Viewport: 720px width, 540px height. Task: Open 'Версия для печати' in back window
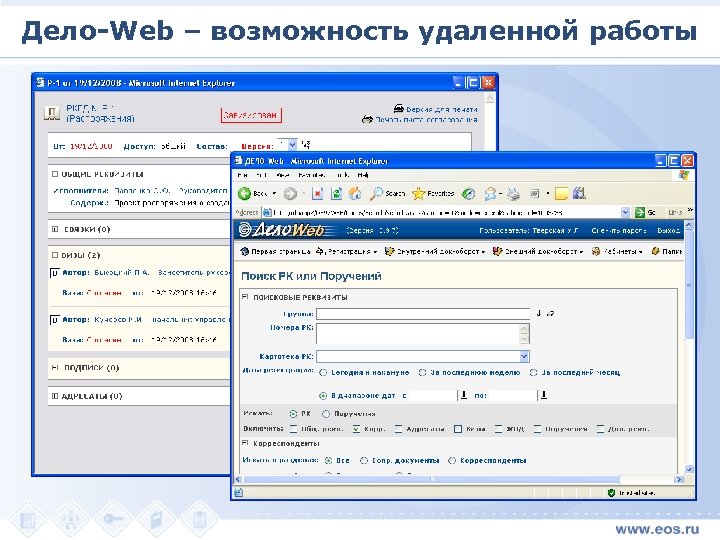[436, 109]
